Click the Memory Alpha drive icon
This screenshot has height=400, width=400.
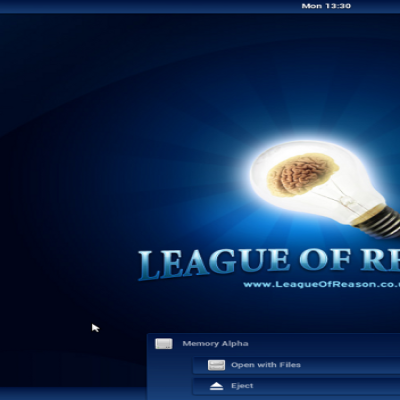(164, 344)
